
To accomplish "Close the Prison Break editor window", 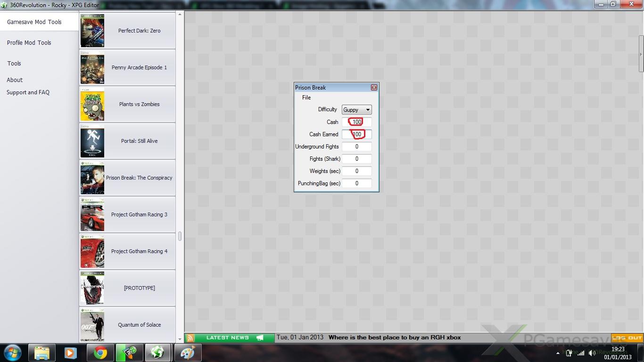I will click(374, 88).
